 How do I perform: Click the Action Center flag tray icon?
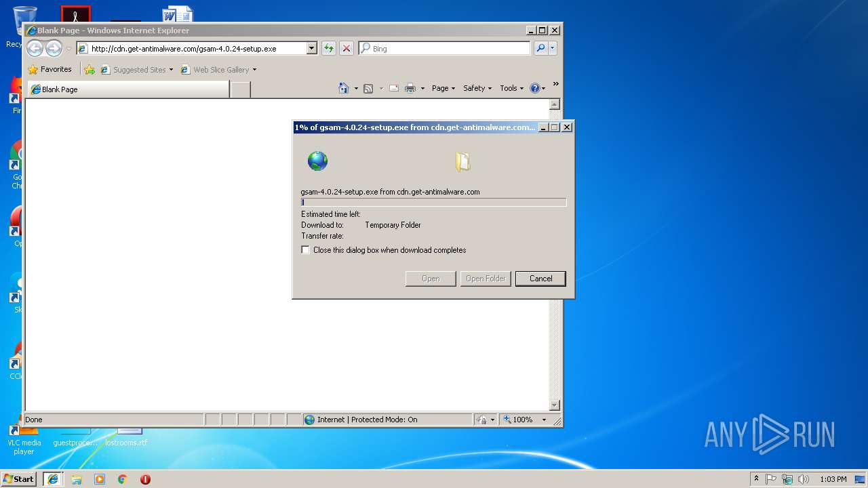point(771,479)
